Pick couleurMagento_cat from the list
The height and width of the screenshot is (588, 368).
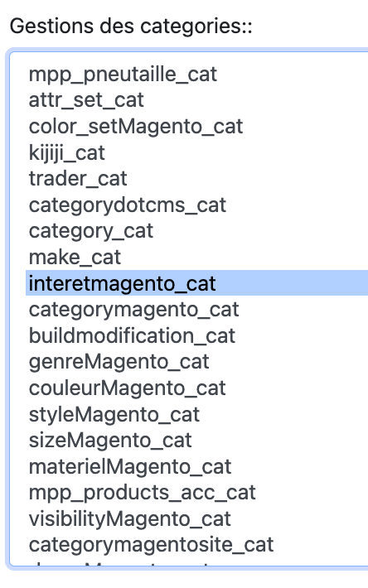click(197, 388)
